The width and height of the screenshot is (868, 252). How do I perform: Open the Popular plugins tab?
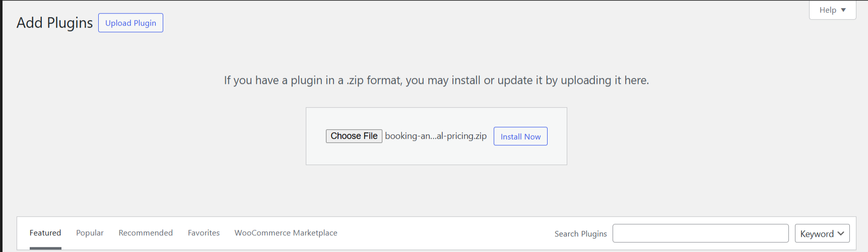(90, 233)
